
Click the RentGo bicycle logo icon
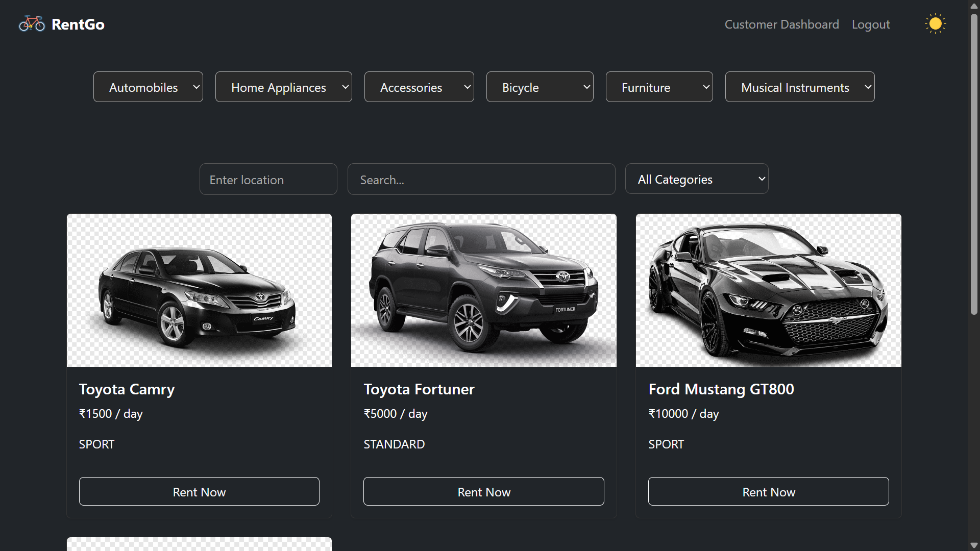[32, 24]
